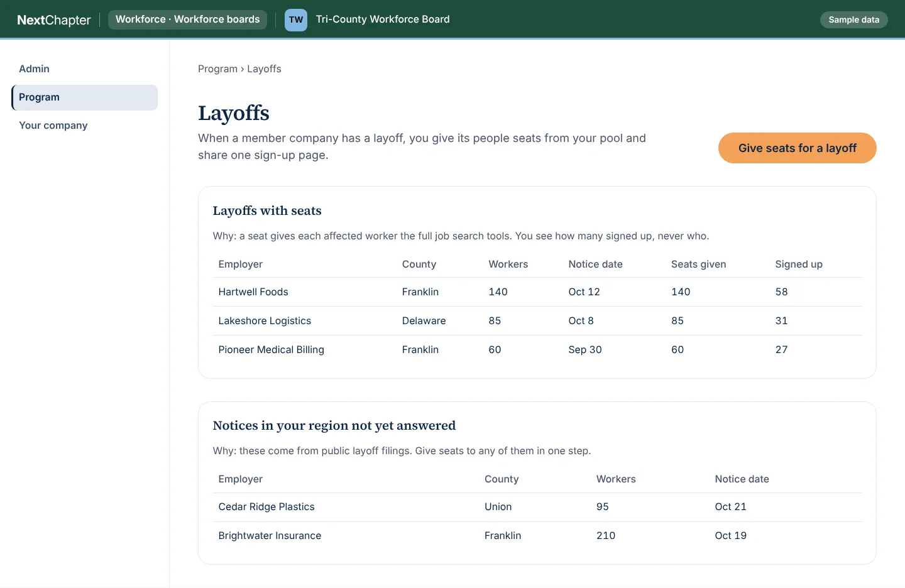The height and width of the screenshot is (588, 905).
Task: Click the Oct 19 notice date cell
Action: 730,536
